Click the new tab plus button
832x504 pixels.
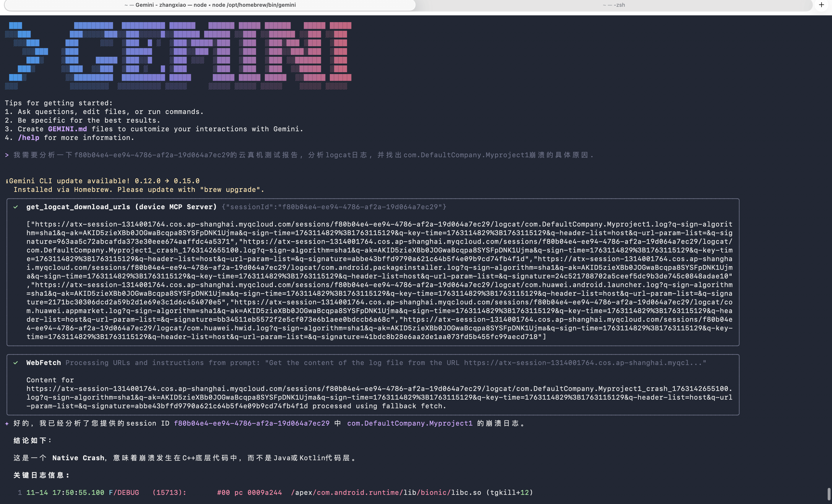click(x=821, y=5)
